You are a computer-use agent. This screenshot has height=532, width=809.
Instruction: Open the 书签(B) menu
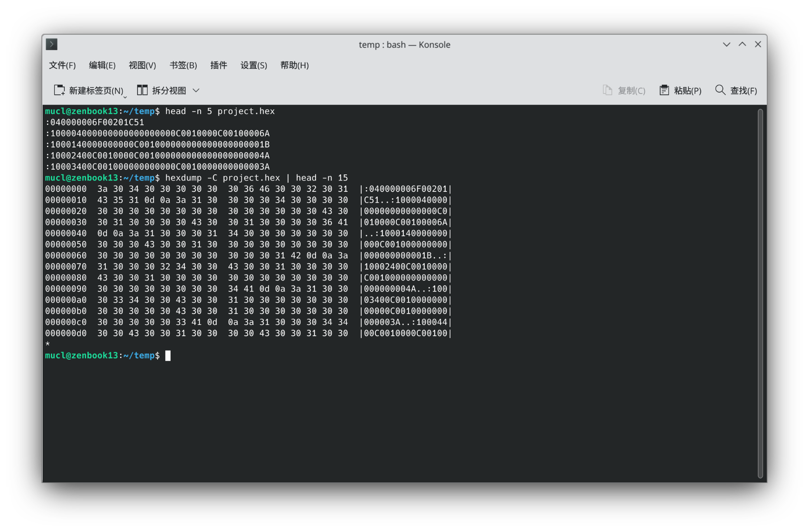pos(183,65)
